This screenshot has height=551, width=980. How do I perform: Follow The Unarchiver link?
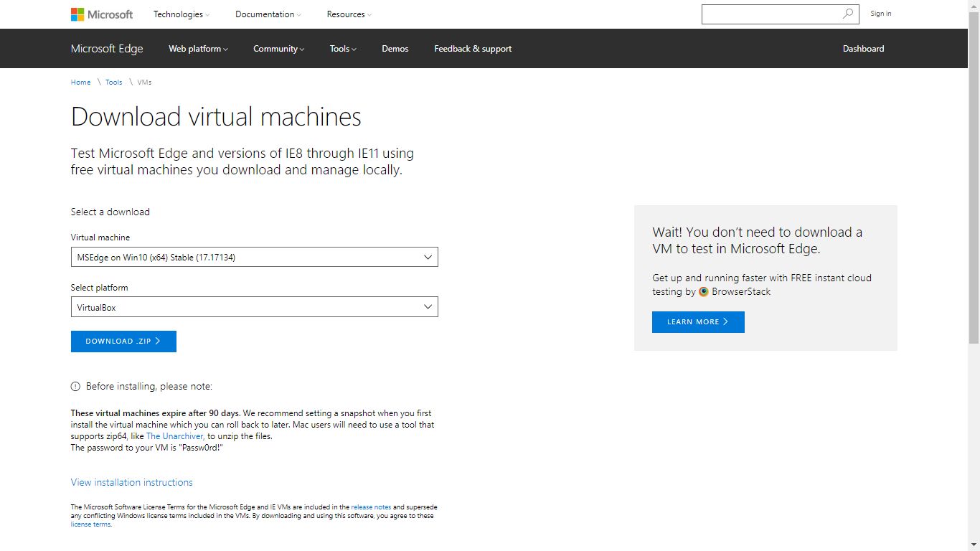175,436
